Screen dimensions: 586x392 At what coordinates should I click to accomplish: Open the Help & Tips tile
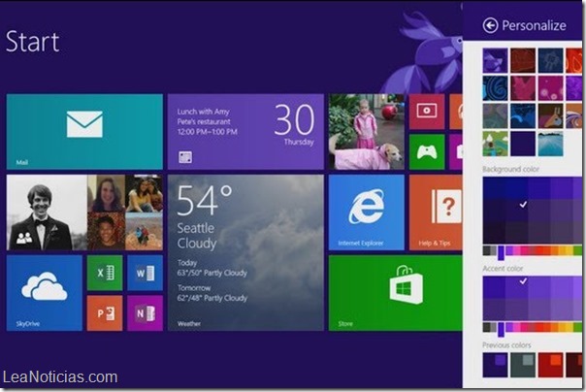click(436, 212)
